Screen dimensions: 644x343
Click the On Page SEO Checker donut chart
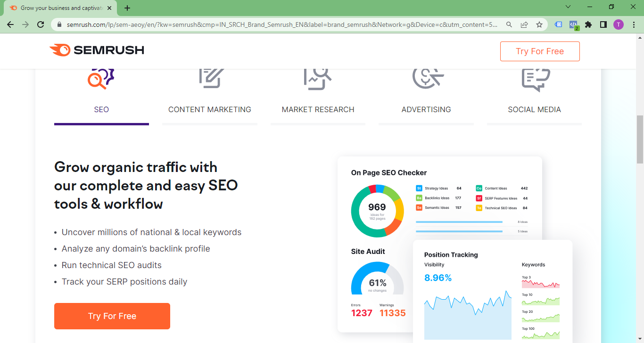(377, 211)
